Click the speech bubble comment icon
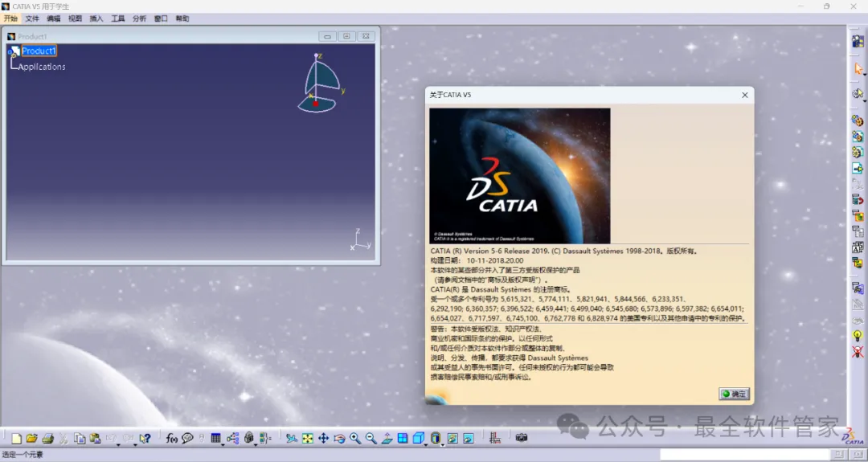868x462 pixels. [187, 438]
